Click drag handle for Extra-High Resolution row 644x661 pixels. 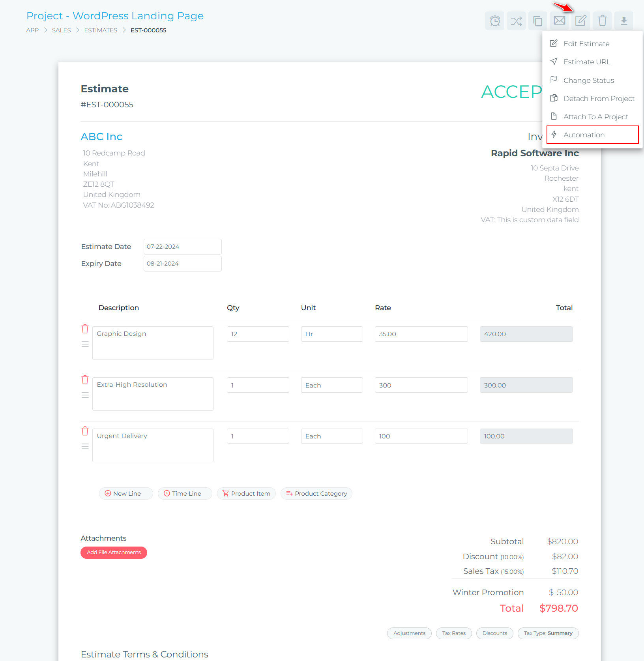[85, 395]
